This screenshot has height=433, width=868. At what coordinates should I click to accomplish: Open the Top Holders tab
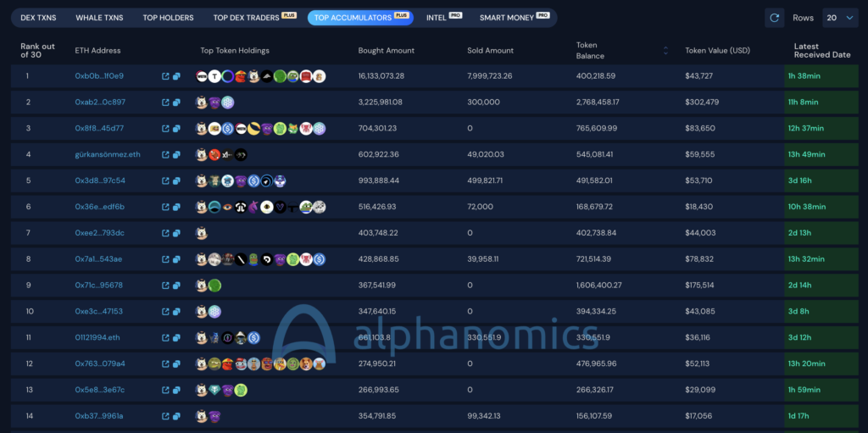[168, 18]
